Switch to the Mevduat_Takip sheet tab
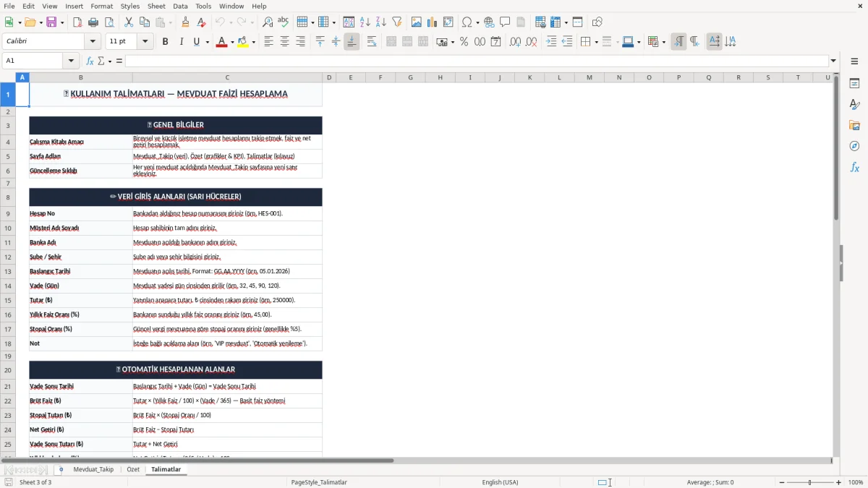868x488 pixels. tap(93, 469)
